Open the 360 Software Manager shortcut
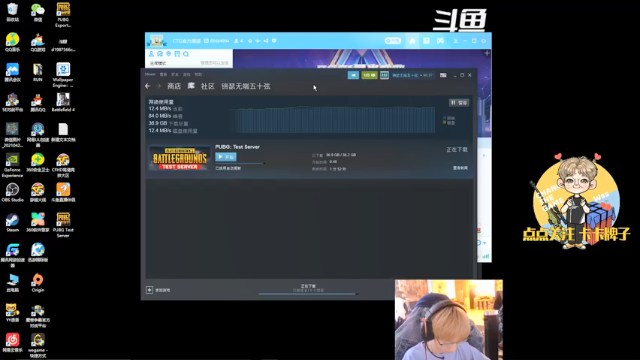 tap(38, 222)
